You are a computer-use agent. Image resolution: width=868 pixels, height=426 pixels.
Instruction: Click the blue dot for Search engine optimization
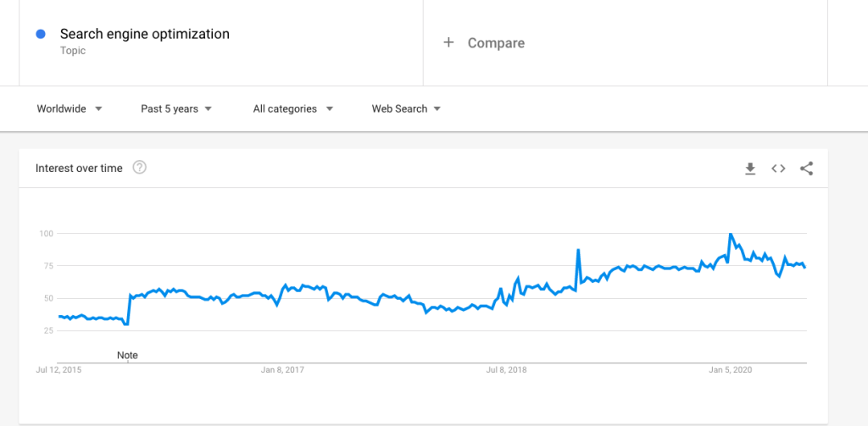[41, 35]
